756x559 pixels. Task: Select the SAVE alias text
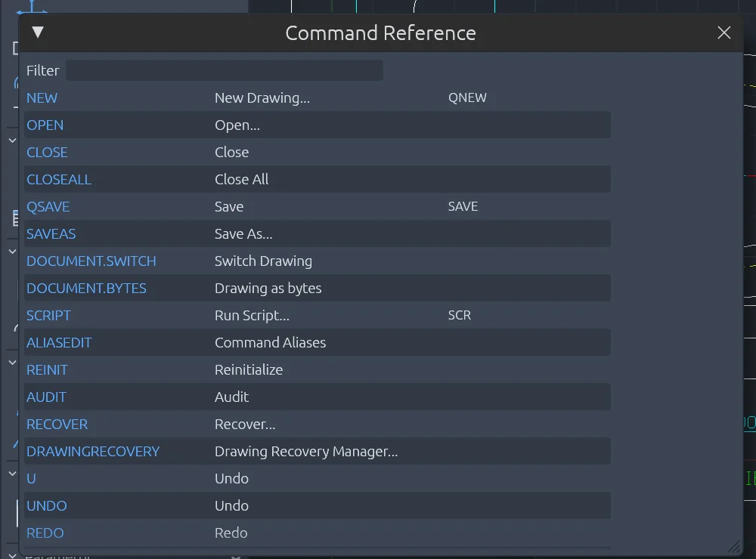point(463,207)
